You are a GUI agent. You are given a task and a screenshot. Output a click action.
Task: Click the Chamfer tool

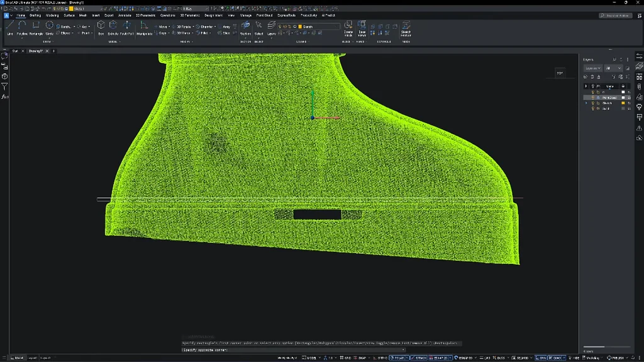(x=206, y=26)
